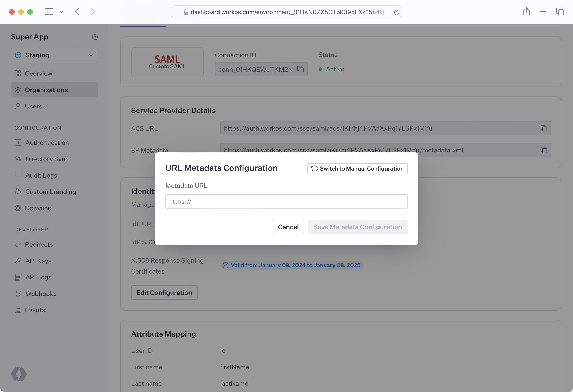Show the Safari tab overview
The height and width of the screenshot is (392, 573).
click(560, 12)
